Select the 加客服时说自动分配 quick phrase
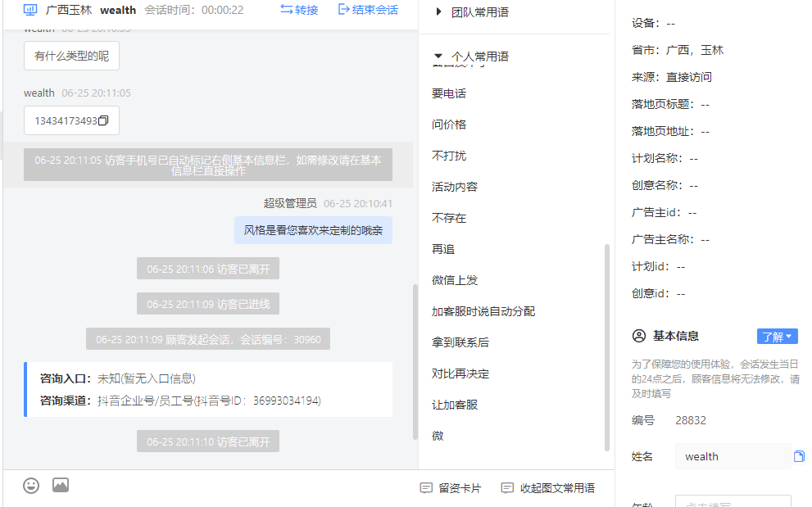The width and height of the screenshot is (812, 507). [x=483, y=311]
